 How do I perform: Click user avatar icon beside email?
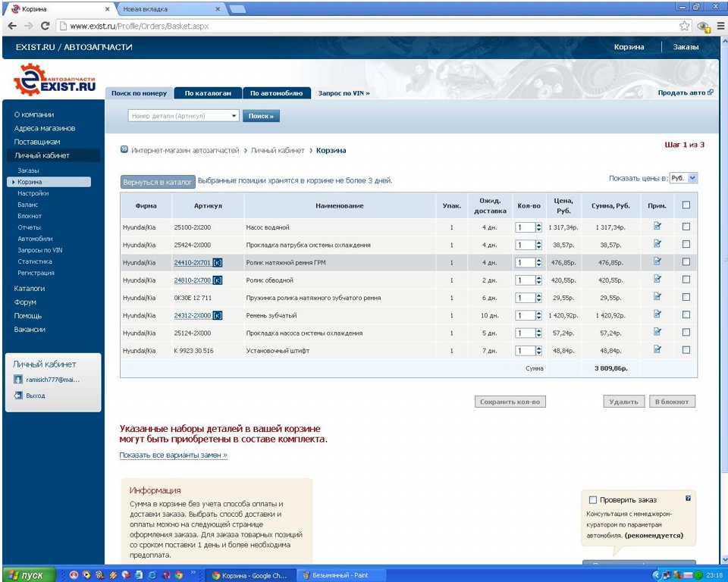[18, 380]
